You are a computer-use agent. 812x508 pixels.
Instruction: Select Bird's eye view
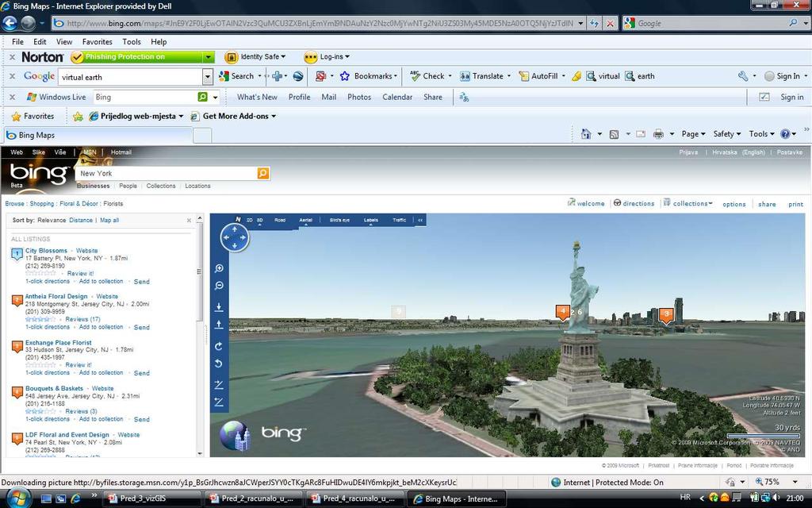pyautogui.click(x=339, y=221)
